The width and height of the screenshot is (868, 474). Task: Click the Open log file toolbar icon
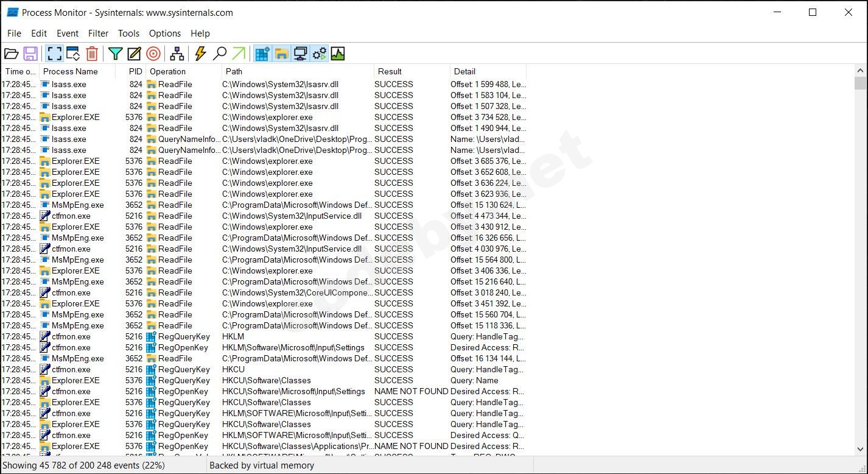[x=12, y=54]
